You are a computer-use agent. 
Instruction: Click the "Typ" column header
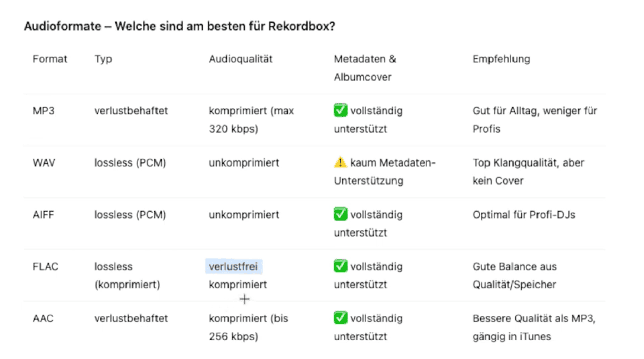103,59
